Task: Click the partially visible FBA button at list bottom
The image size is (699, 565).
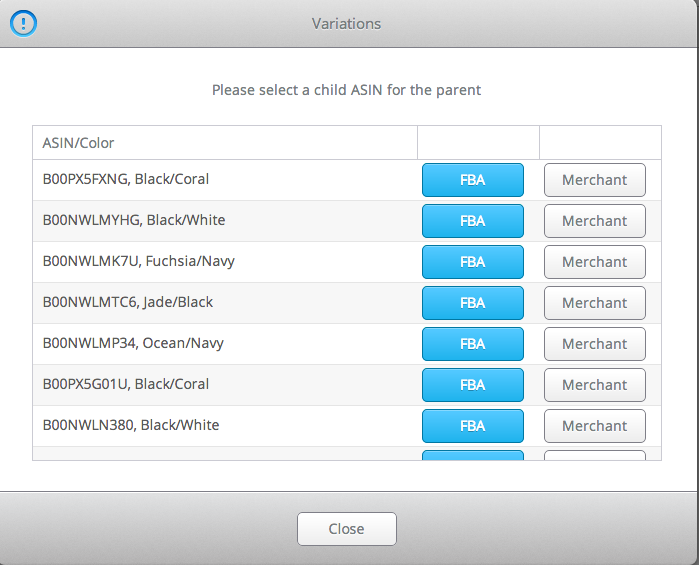Action: tap(473, 455)
